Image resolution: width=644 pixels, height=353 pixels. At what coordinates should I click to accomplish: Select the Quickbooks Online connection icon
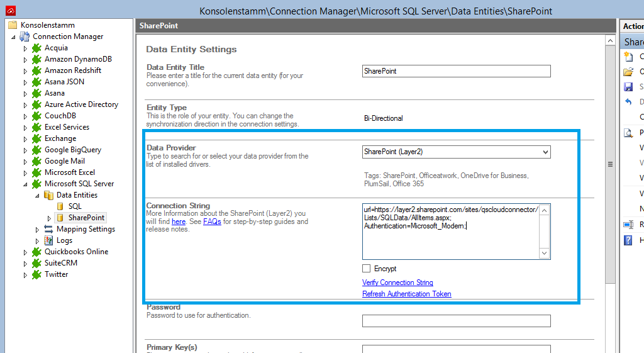point(37,252)
